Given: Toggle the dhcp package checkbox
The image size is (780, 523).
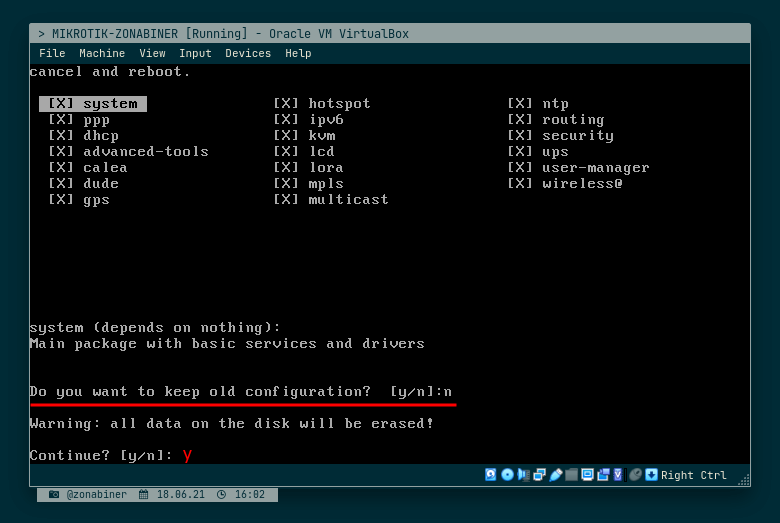Looking at the screenshot, I should 61,135.
